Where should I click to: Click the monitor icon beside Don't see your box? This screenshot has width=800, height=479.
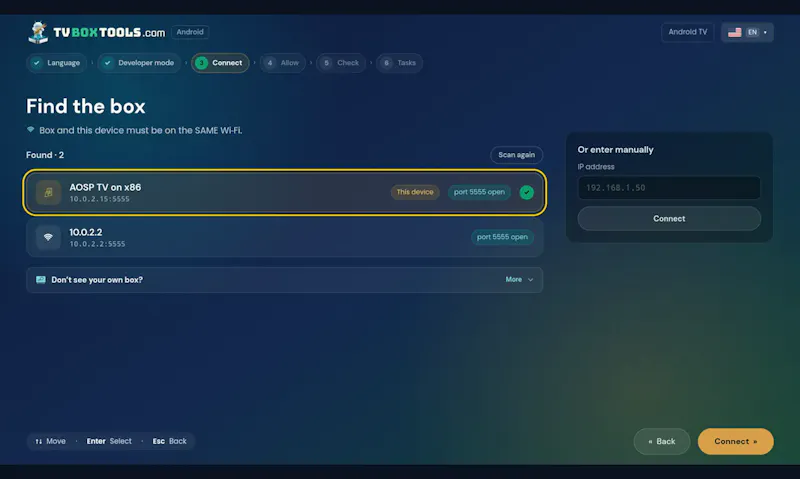41,280
